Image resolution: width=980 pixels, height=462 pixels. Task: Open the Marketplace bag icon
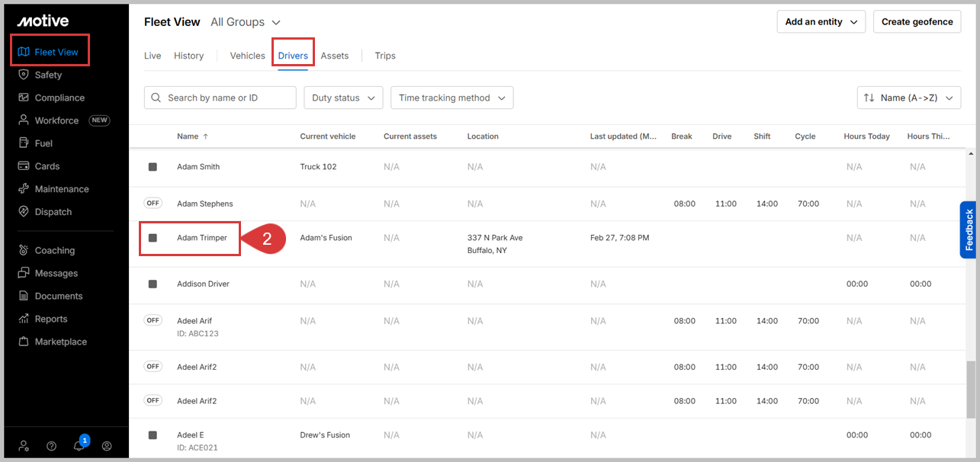click(x=24, y=342)
